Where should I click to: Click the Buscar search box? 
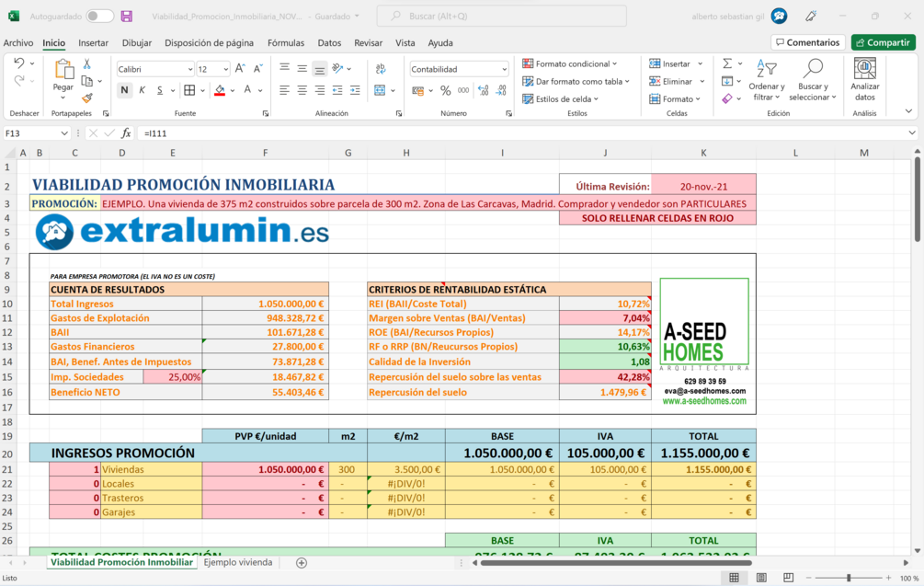(501, 16)
